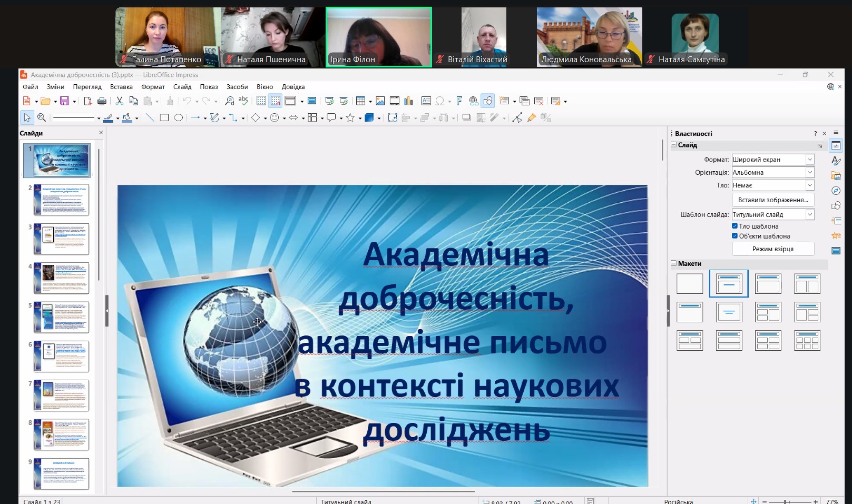Select slide 4 thumbnail in Слайди panel
Screen dimensions: 852x504
pos(62,278)
